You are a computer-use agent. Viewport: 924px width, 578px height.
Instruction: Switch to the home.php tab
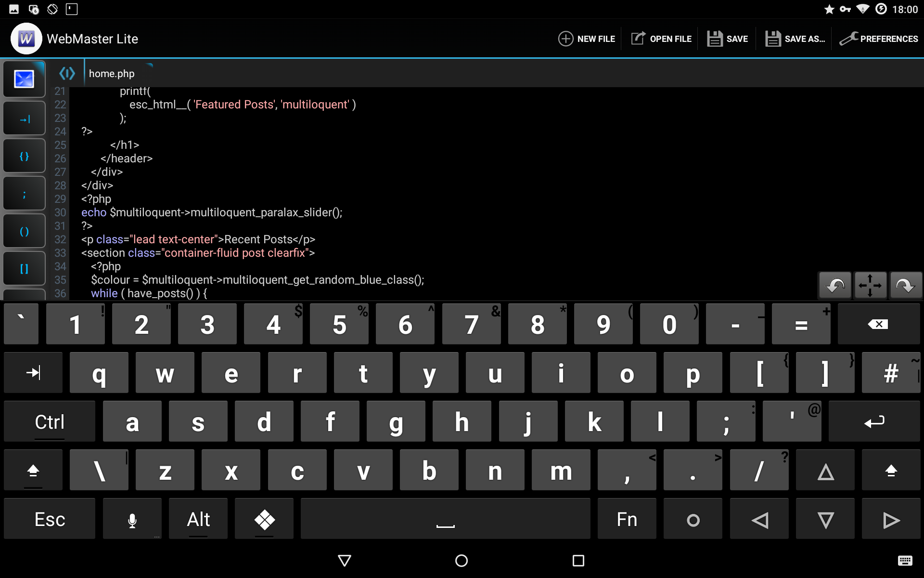(112, 74)
